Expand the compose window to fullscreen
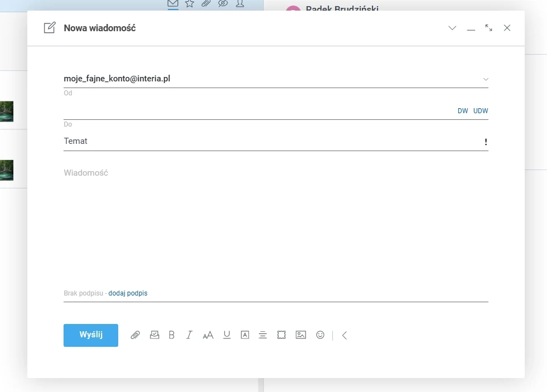Screen dimensions: 547x392 pos(489,28)
